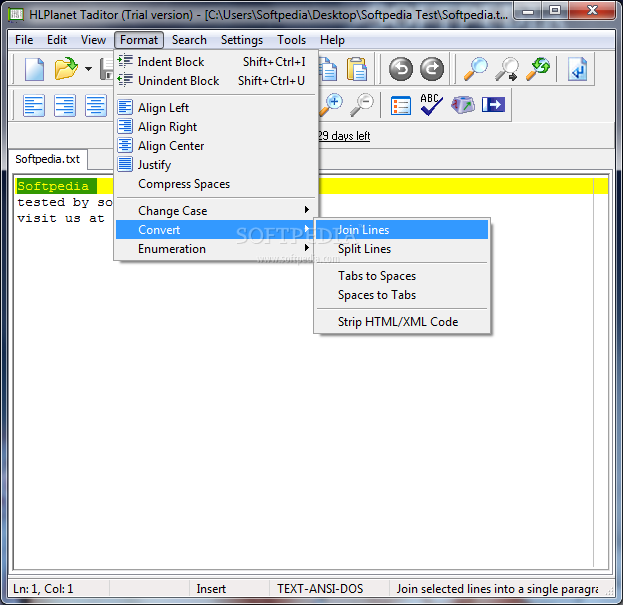Open the Edit menu
This screenshot has height=605, width=623.
tap(57, 40)
